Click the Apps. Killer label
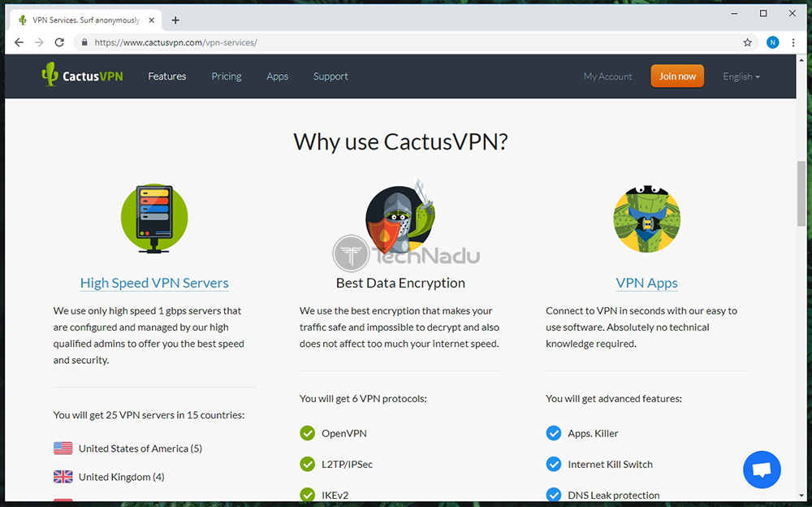812x507 pixels. click(x=593, y=433)
